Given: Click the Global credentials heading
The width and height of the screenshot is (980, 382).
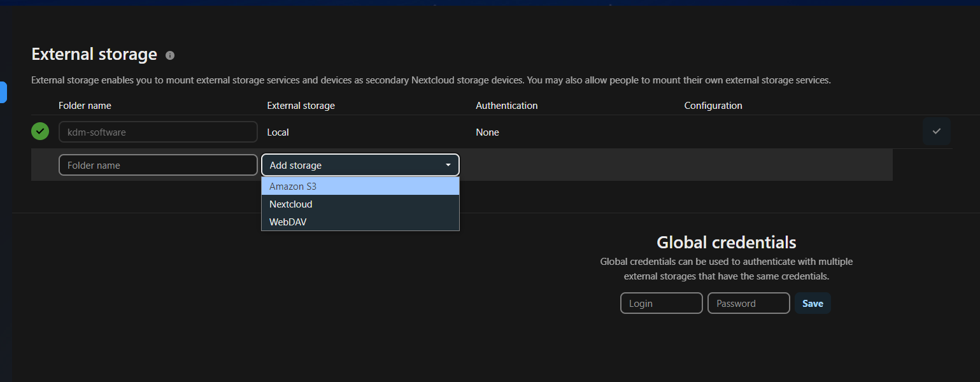Looking at the screenshot, I should [x=726, y=243].
